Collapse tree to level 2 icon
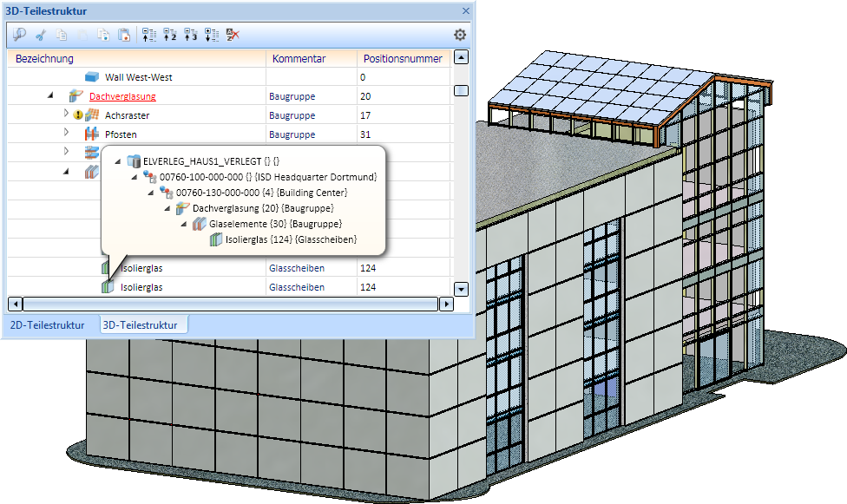This screenshot has height=504, width=847. click(x=170, y=35)
